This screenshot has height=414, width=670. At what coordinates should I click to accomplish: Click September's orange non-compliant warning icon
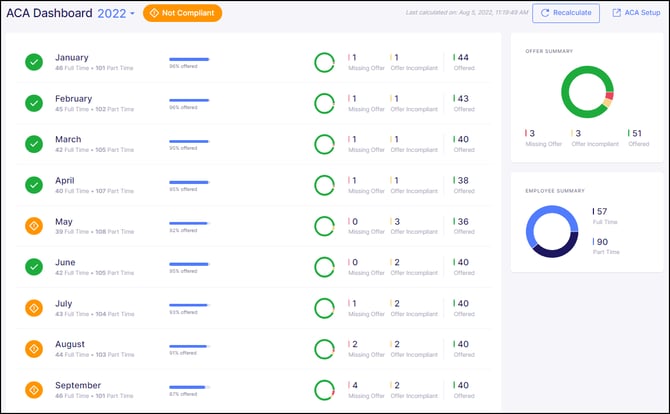pyautogui.click(x=34, y=390)
